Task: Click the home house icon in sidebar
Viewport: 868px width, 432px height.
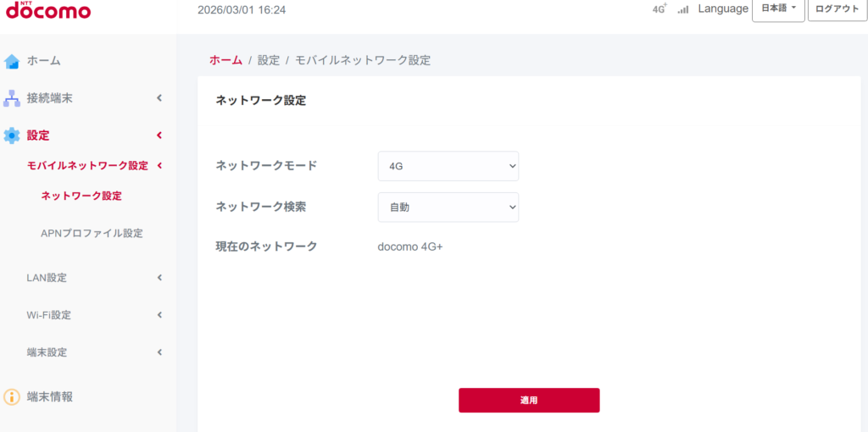Action: pyautogui.click(x=12, y=61)
